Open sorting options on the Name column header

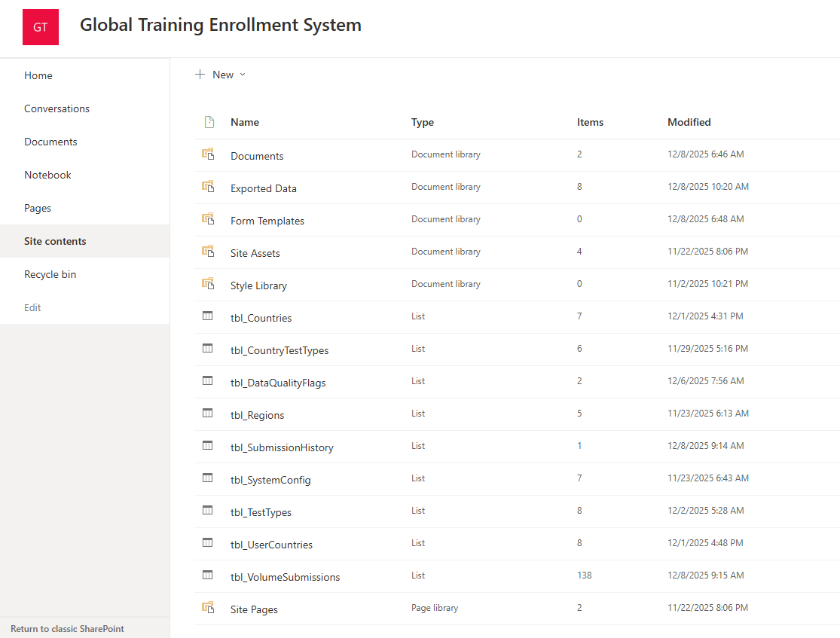coord(243,122)
